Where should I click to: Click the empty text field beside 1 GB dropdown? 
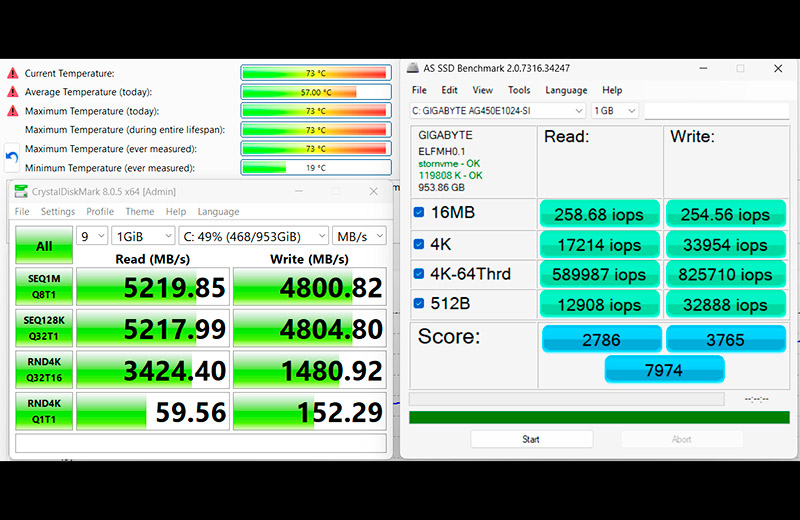715,111
